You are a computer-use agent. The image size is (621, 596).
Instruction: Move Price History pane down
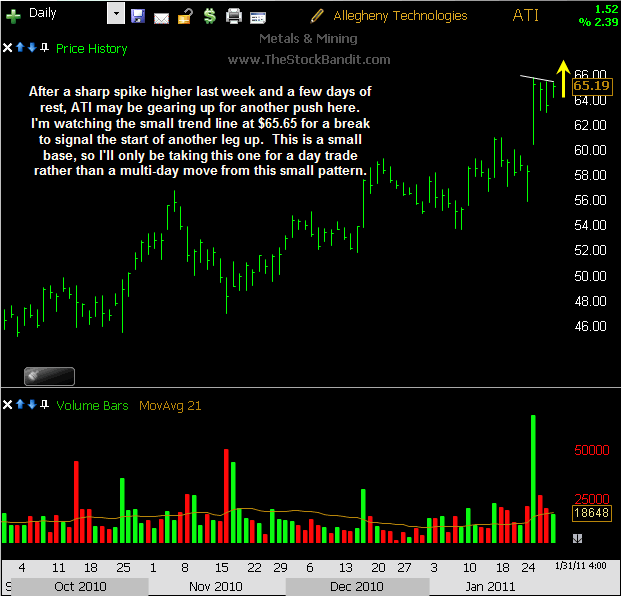[32, 48]
